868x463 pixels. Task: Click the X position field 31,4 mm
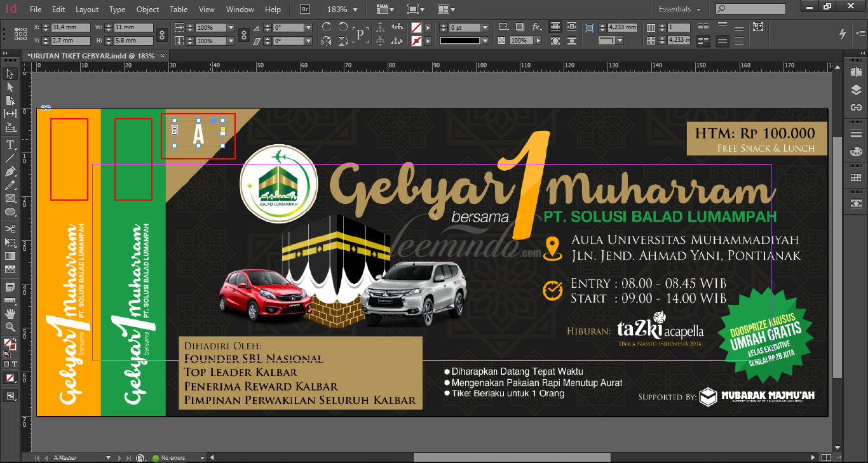pos(70,28)
